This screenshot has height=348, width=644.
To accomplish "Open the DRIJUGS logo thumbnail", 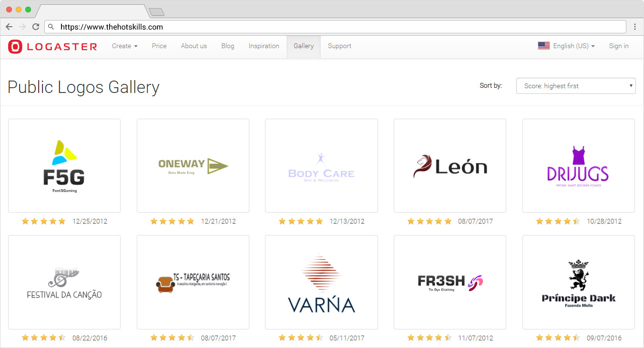I will tap(579, 165).
